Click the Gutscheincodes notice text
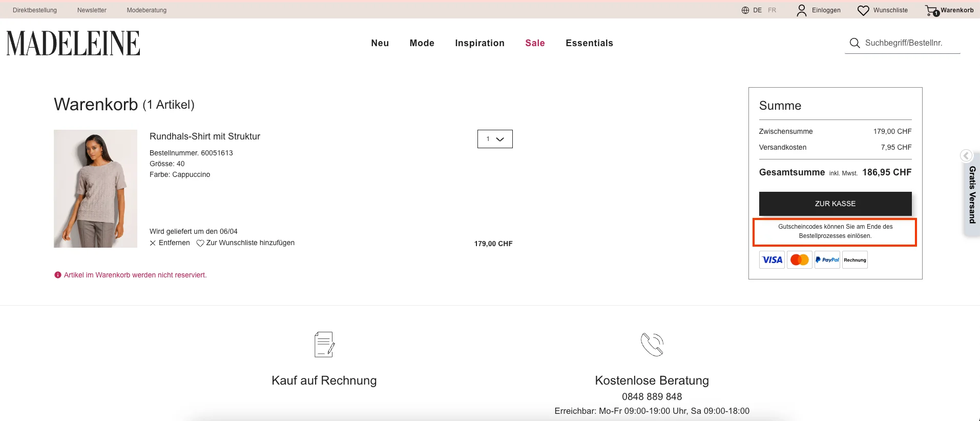This screenshot has width=980, height=421. 836,231
